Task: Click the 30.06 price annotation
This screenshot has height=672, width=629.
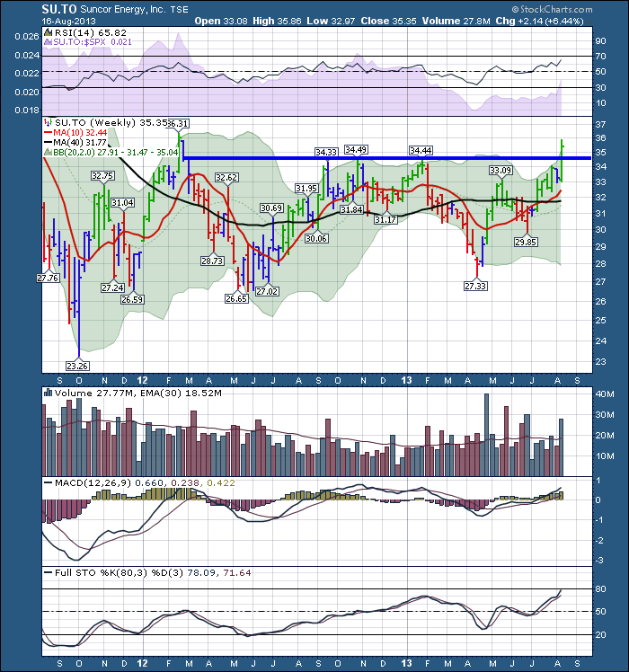Action: [x=316, y=239]
